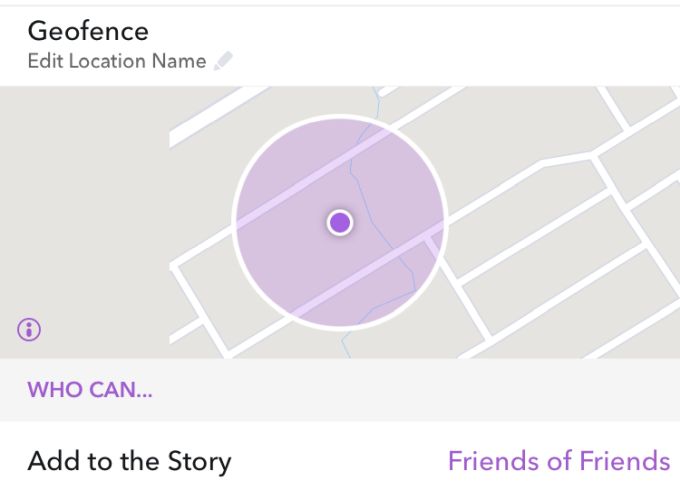Screen dimensions: 680x500
Task: Click the blue path line above the geofence circle
Action: (377, 100)
